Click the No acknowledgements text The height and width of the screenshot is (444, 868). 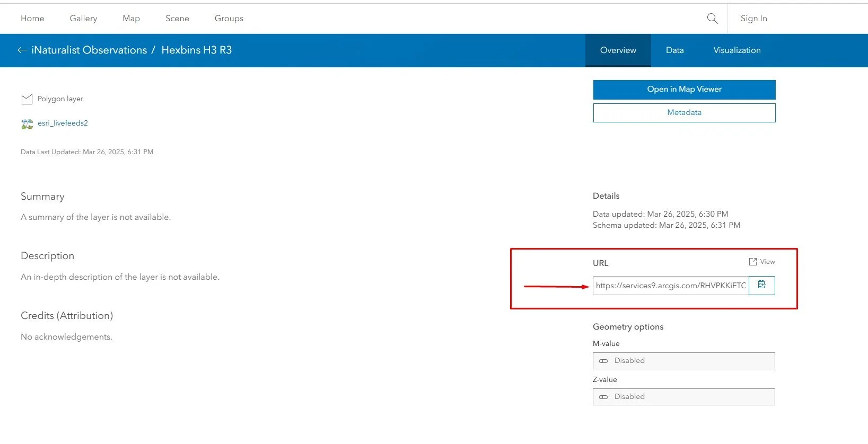[x=66, y=337]
